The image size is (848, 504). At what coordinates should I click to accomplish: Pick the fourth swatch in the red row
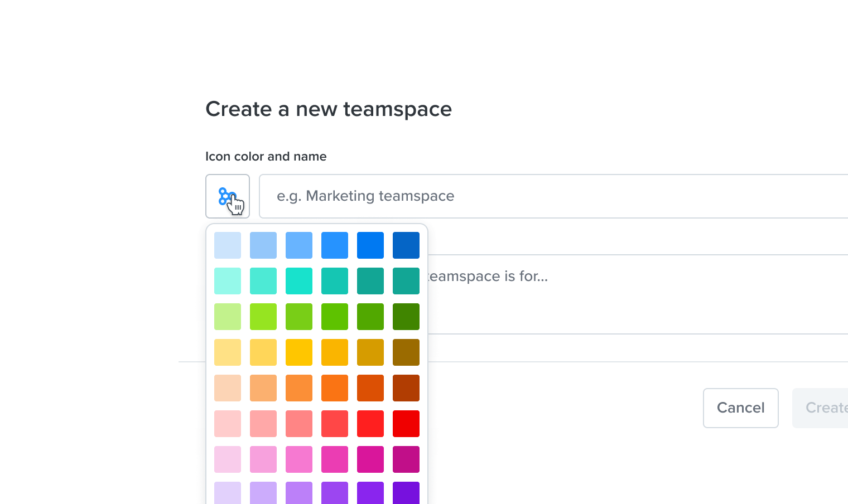click(335, 424)
